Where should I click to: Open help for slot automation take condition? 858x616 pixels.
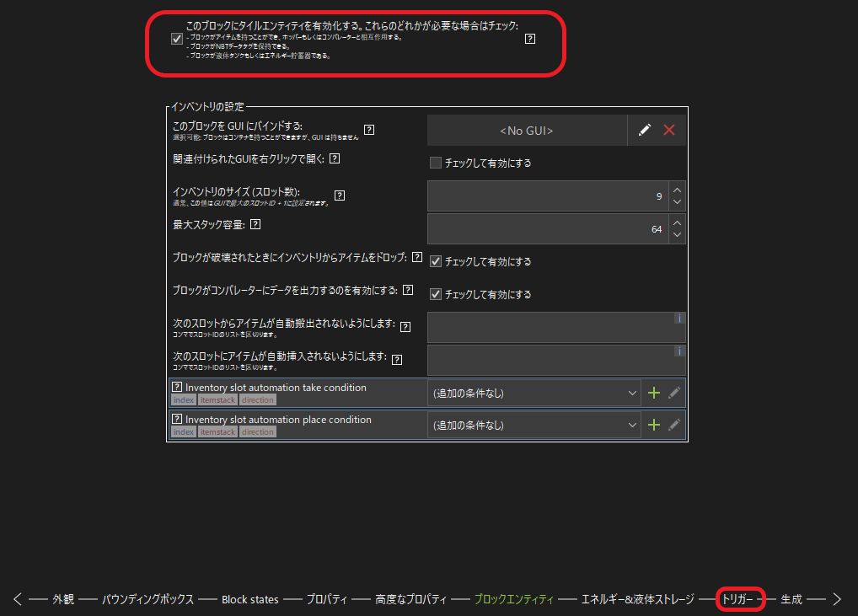(177, 387)
